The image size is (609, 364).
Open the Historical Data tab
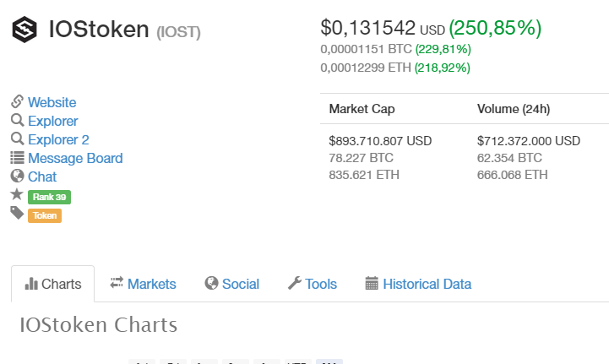coord(418,284)
